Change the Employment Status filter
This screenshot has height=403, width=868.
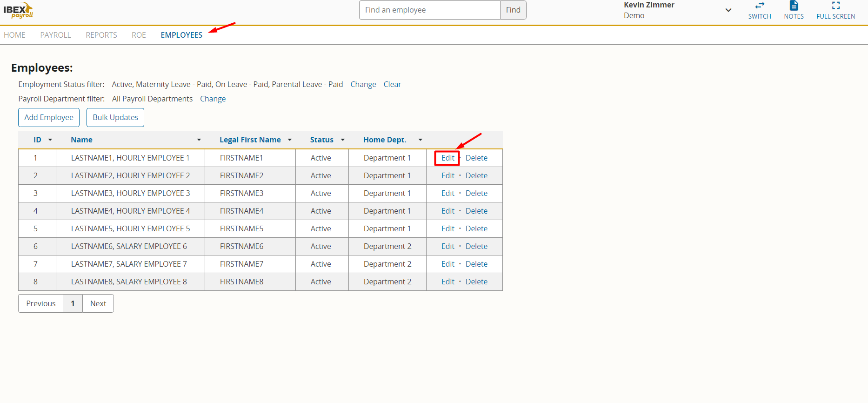[363, 84]
